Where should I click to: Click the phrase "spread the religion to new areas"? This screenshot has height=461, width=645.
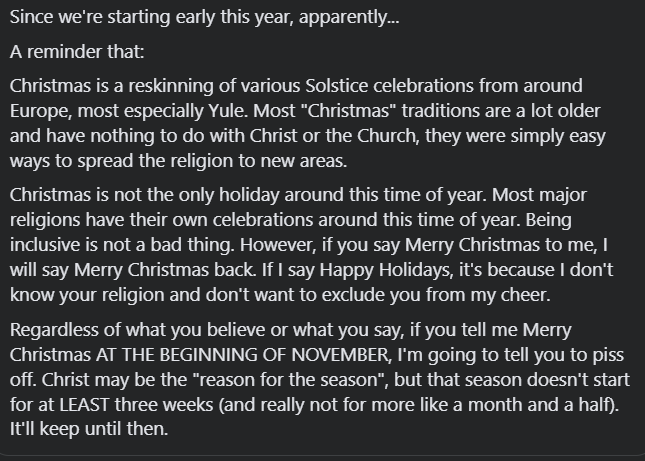click(212, 161)
